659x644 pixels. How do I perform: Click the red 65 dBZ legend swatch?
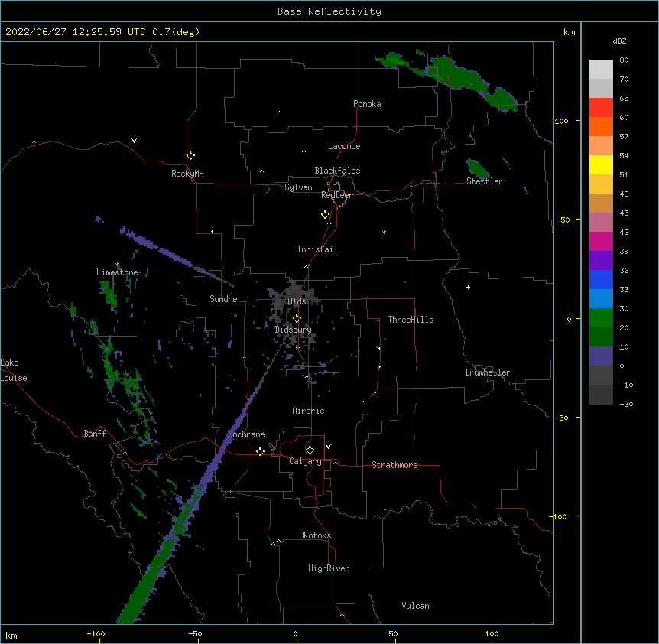point(601,107)
